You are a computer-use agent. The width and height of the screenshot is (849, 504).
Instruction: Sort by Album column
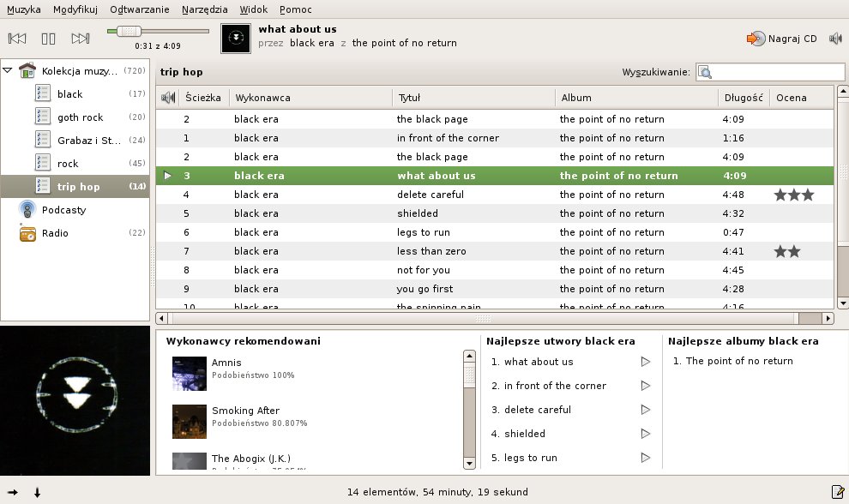coord(636,98)
